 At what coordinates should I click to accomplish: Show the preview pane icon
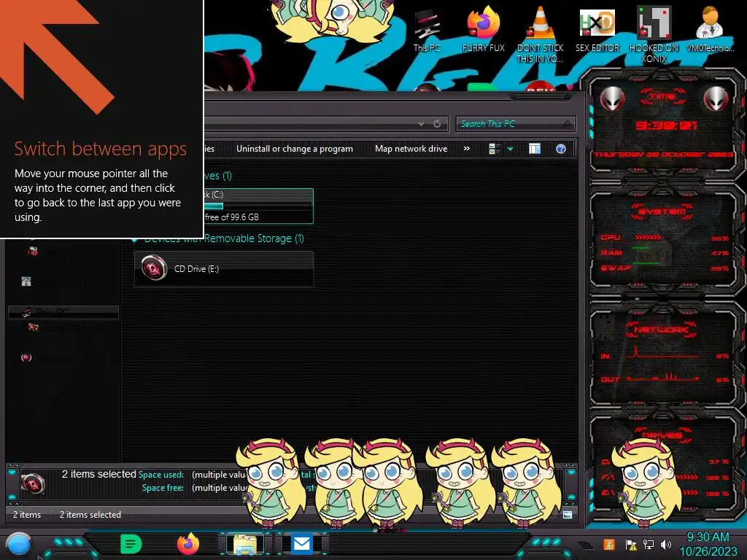point(535,149)
